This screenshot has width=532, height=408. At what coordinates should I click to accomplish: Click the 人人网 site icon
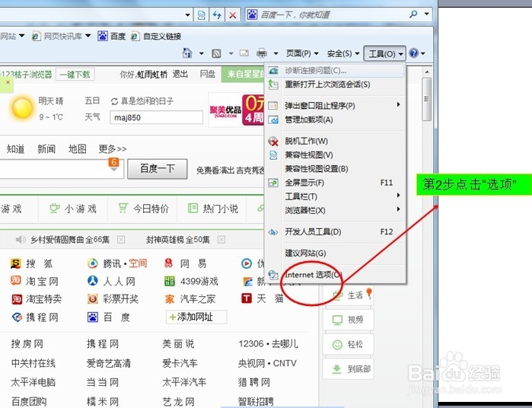tap(92, 280)
